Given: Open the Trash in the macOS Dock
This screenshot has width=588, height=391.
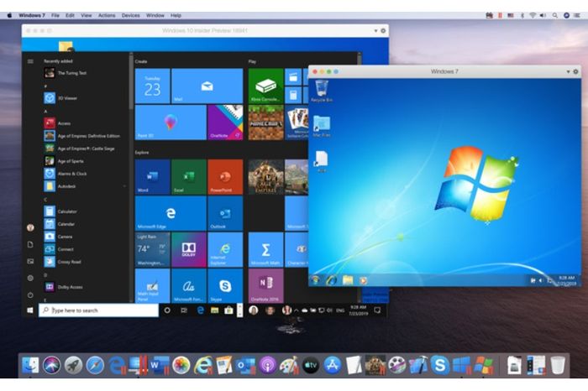Looking at the screenshot, I should (x=558, y=365).
